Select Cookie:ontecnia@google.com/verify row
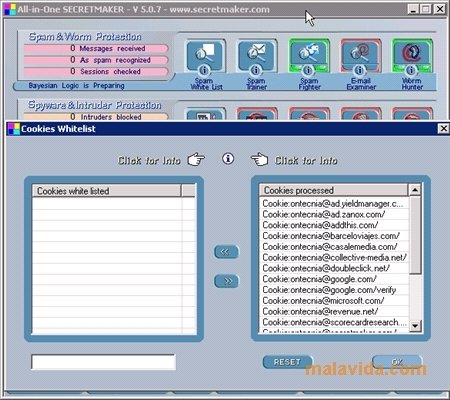The width and height of the screenshot is (450, 400). (x=333, y=290)
